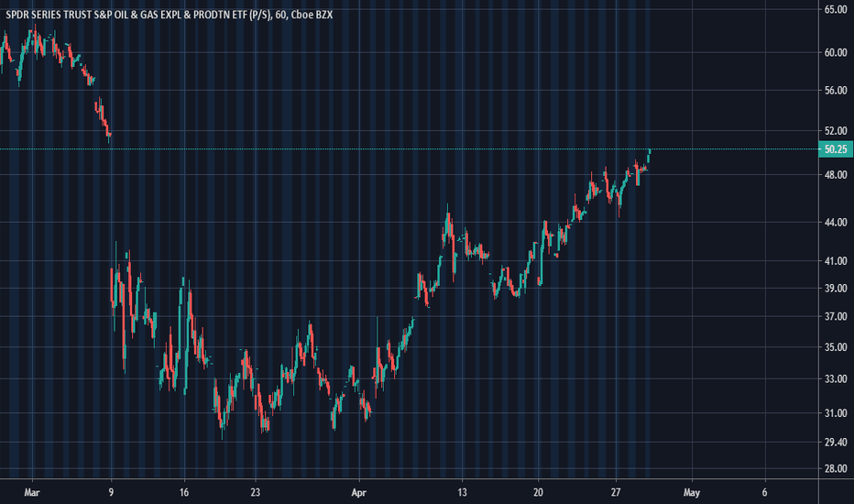Click the Apr date label on time axis
The image size is (854, 504).
358,493
